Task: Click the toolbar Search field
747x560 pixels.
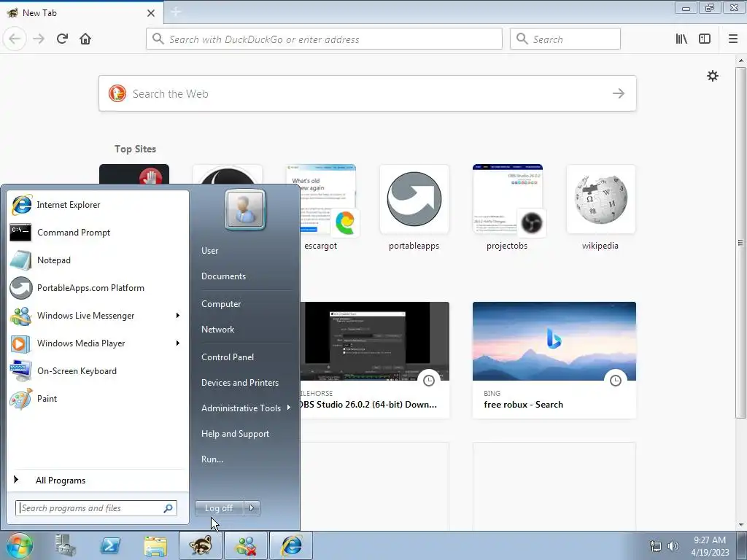Action: pos(565,39)
